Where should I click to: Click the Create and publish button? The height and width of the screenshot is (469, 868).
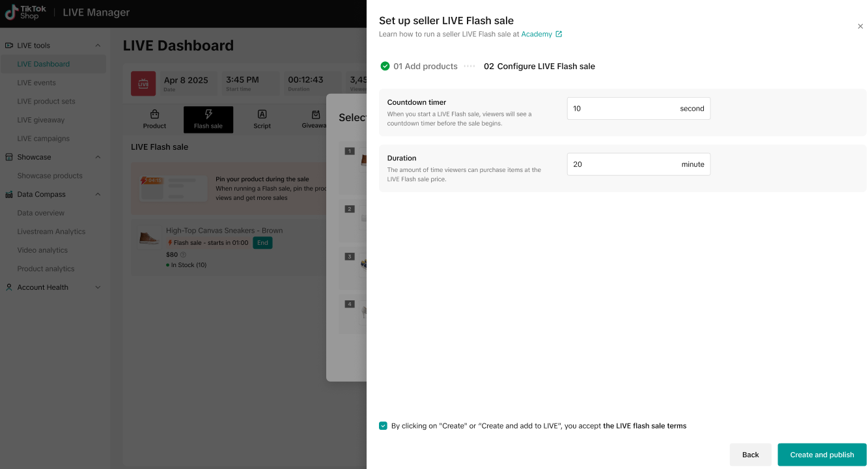coord(822,455)
